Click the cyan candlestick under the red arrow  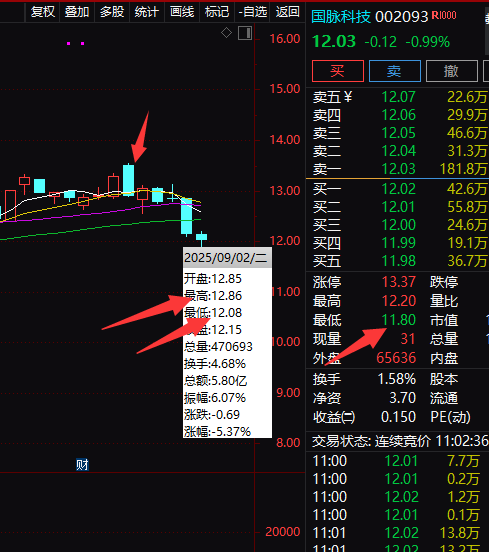point(128,180)
